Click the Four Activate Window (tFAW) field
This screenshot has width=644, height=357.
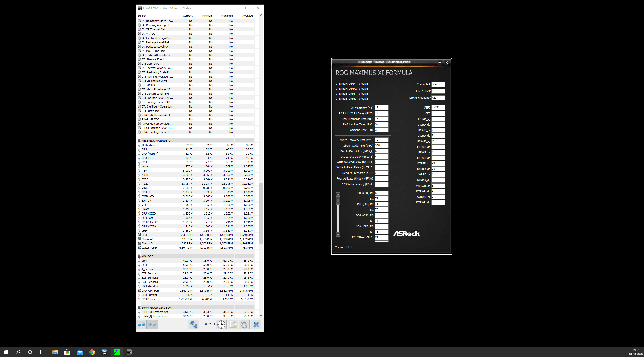[382, 178]
